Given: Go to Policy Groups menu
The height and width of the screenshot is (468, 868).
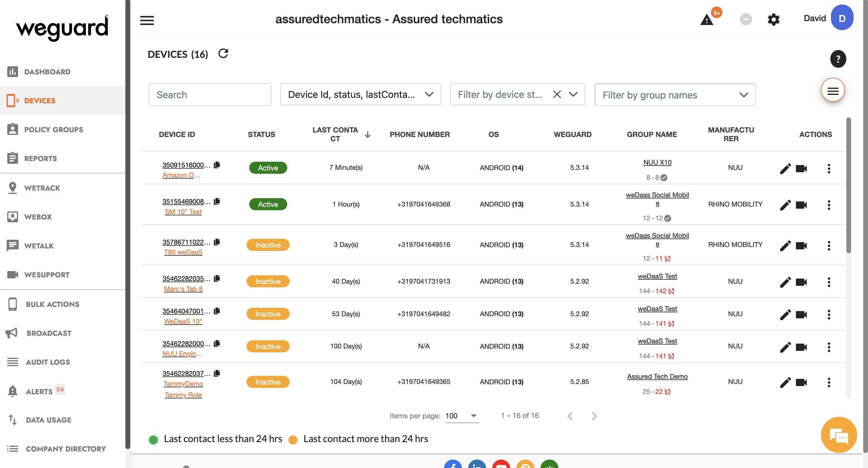Looking at the screenshot, I should coord(53,129).
